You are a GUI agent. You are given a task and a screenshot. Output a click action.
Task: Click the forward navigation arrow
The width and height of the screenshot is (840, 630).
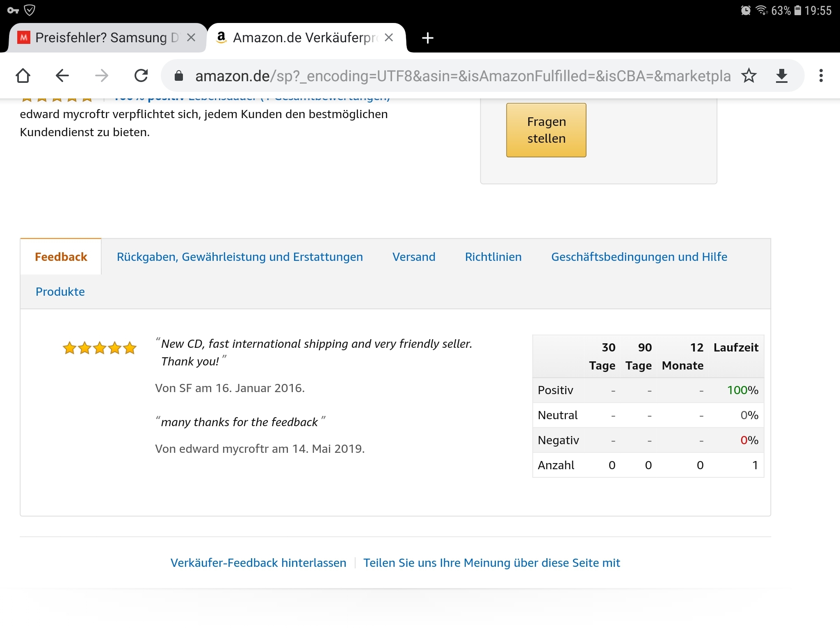[x=102, y=76]
